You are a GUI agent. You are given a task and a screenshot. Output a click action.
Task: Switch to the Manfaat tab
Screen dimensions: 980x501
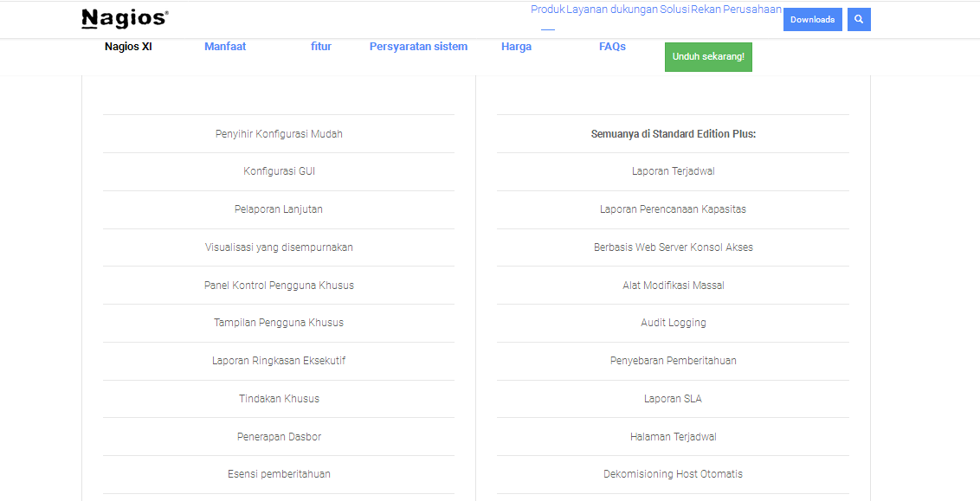(225, 47)
